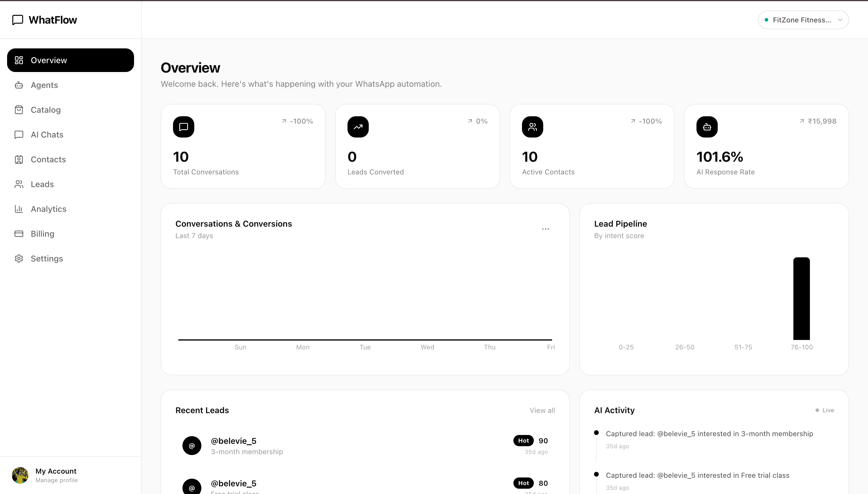Click the Analytics bar chart icon
The image size is (868, 494).
19,209
